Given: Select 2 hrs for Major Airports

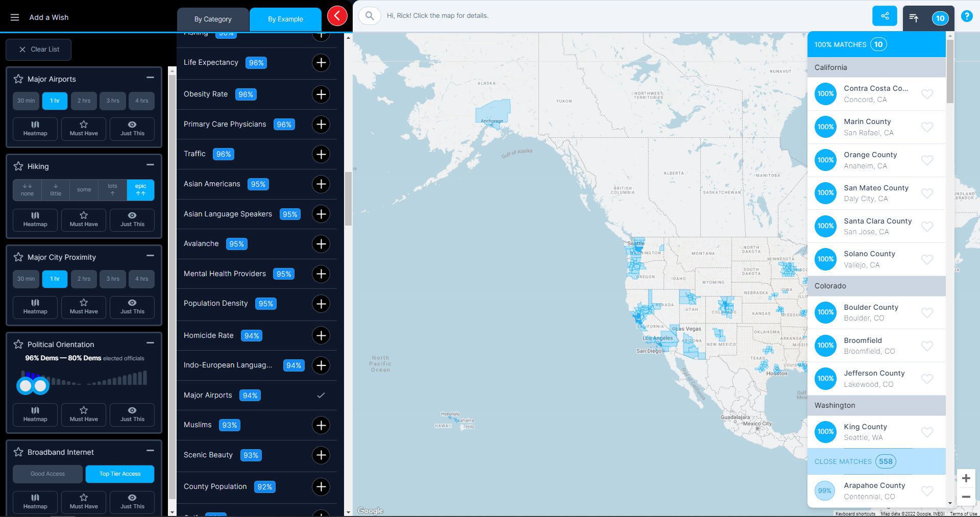Looking at the screenshot, I should 84,101.
